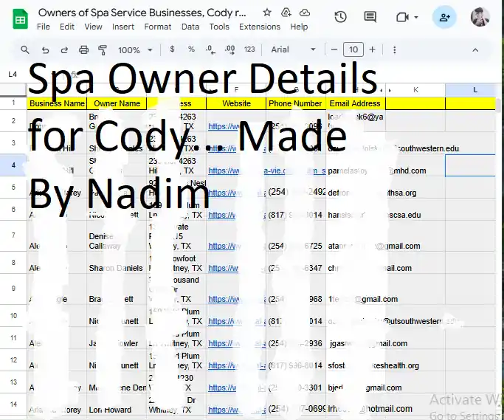504x420 pixels.
Task: Click the Share people button
Action: coord(444,17)
